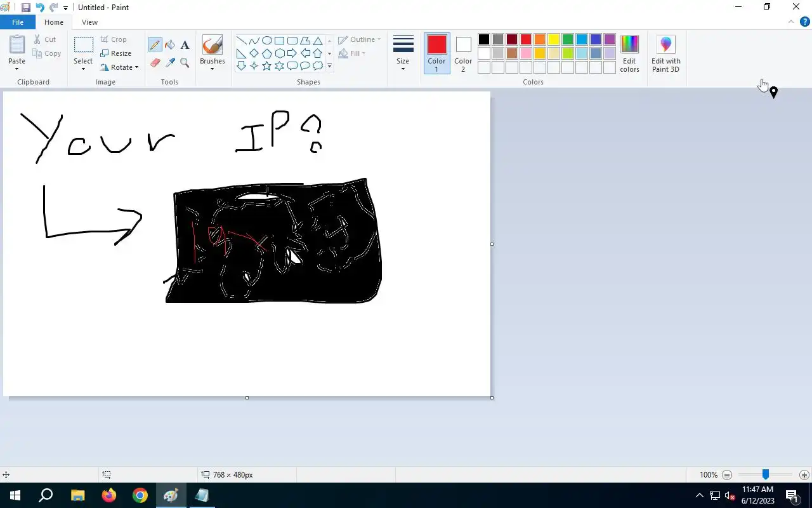Pick the Pentagon shape

(x=266, y=53)
